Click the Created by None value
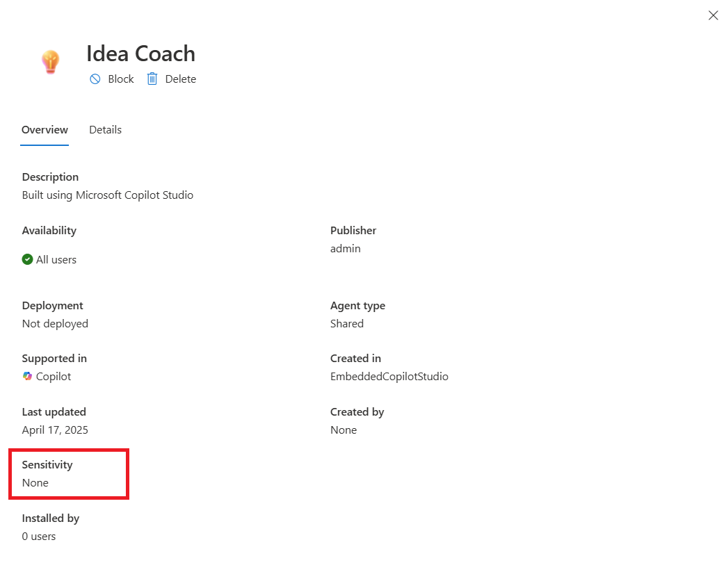The width and height of the screenshot is (728, 572). coord(343,430)
